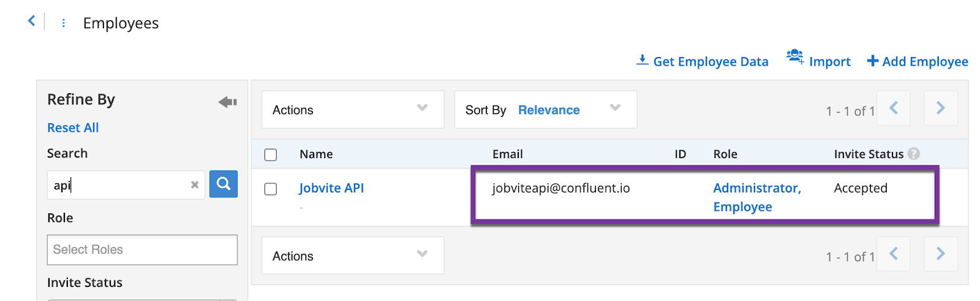Viewport: 980px width, 301px height.
Task: Go to next page in bottom pagination
Action: coord(940,254)
